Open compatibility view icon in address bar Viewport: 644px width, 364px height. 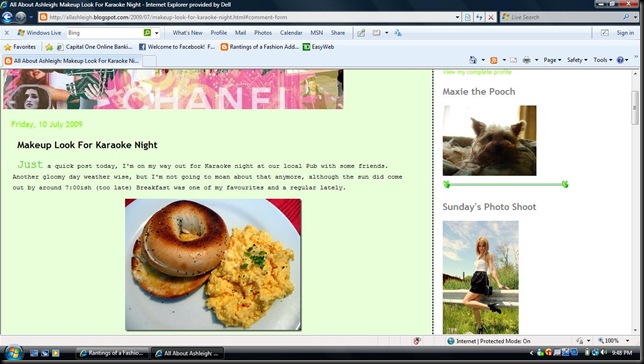pyautogui.click(x=468, y=17)
